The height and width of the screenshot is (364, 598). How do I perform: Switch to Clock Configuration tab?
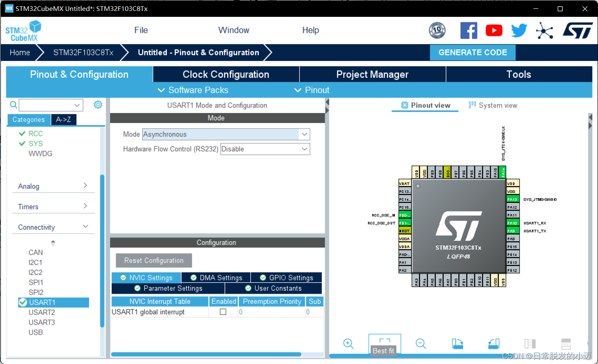(x=226, y=74)
